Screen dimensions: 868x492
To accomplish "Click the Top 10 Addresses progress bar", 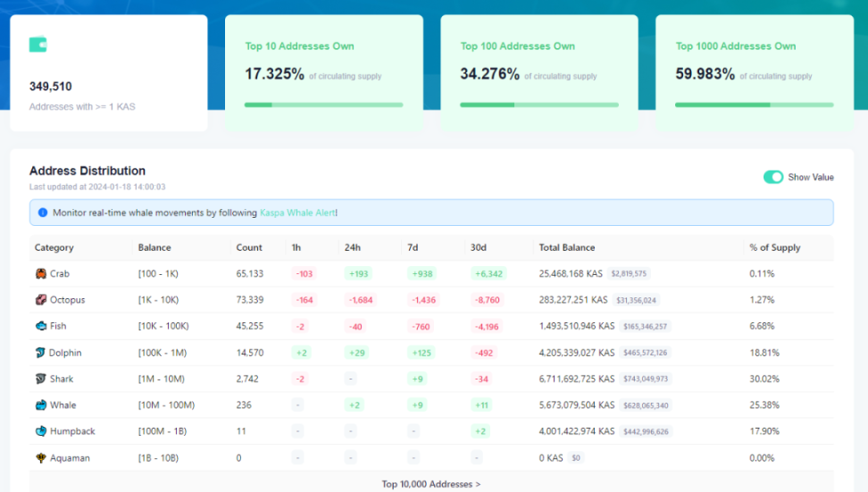I will point(324,104).
